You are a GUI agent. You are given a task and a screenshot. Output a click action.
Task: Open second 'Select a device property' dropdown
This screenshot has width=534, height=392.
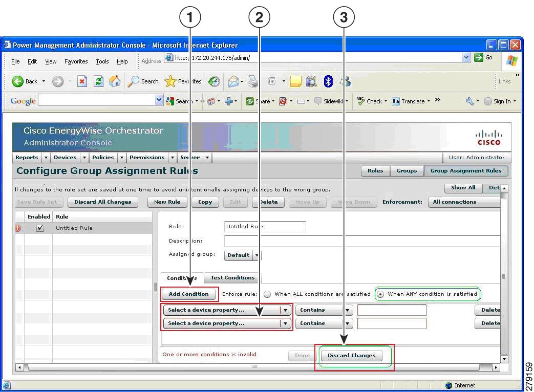[x=227, y=323]
